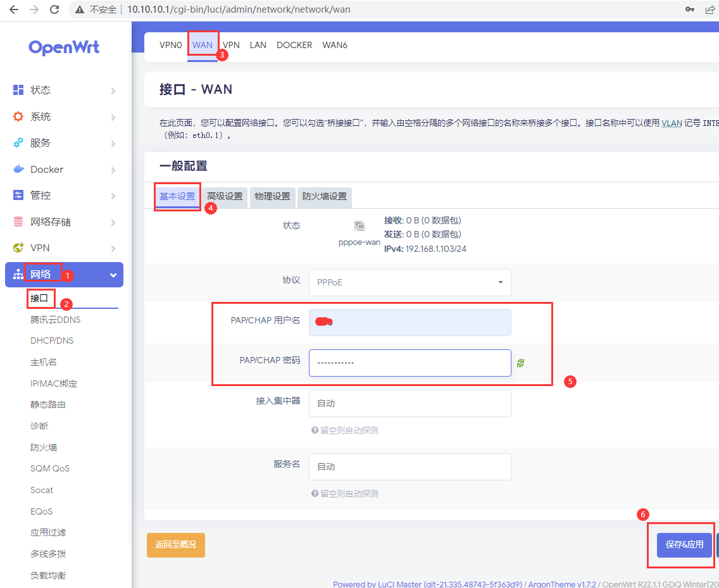This screenshot has width=719, height=588.
Task: Expand the 网络存储 sidebar menu
Action: point(113,223)
